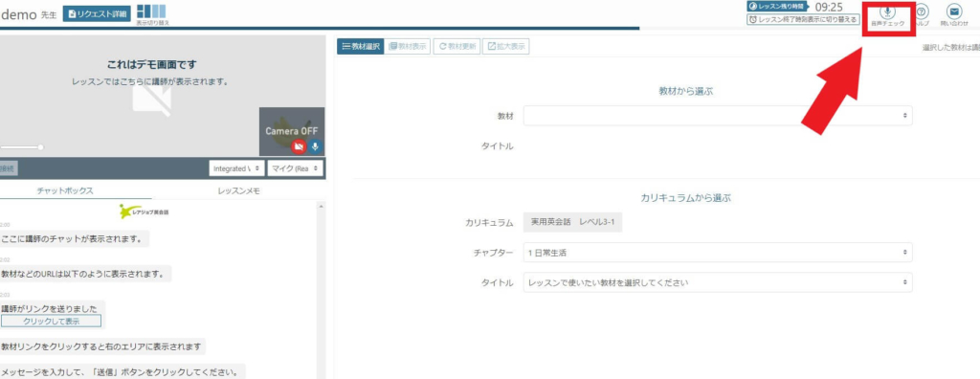Click the レアジョブ英会話 logo in chat
This screenshot has width=980, height=379.
(145, 212)
